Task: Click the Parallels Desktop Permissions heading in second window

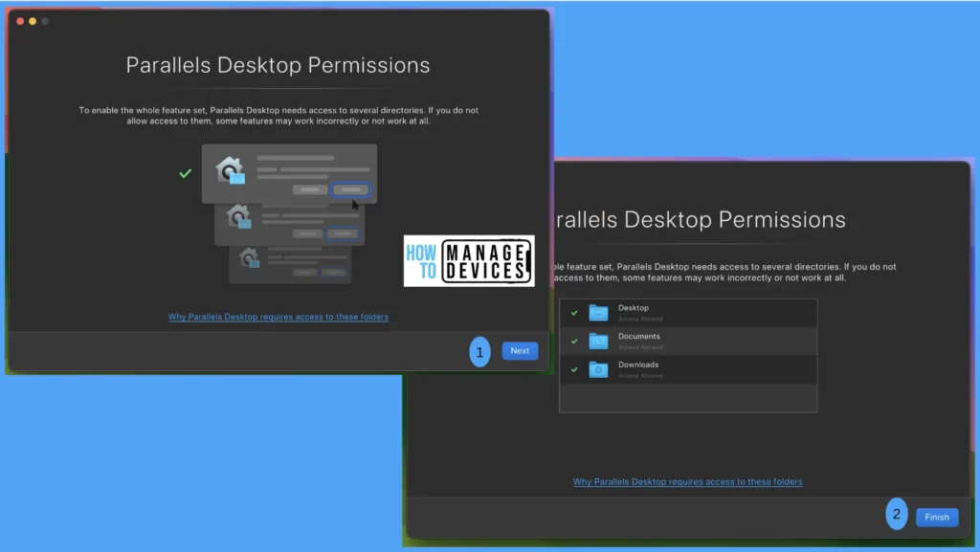Action: (x=700, y=220)
